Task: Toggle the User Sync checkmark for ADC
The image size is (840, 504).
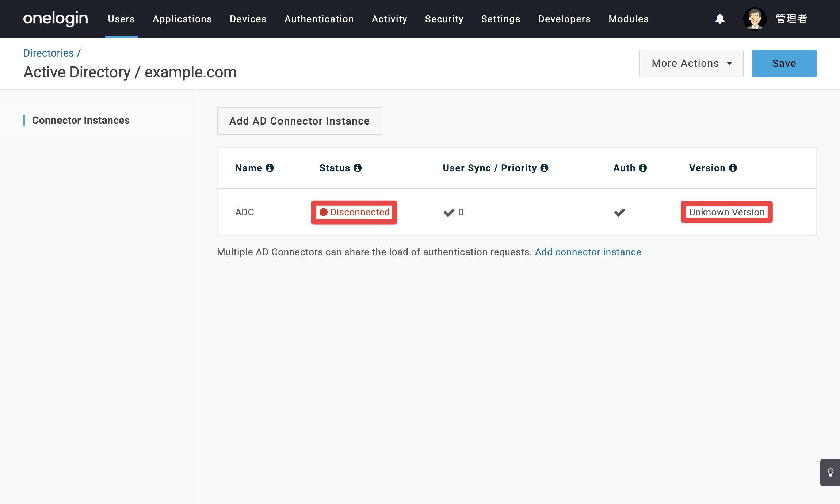Action: [x=449, y=213]
